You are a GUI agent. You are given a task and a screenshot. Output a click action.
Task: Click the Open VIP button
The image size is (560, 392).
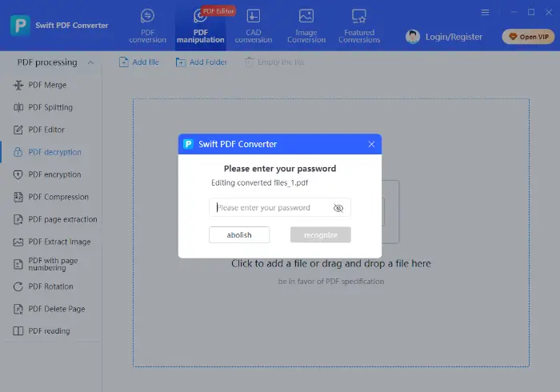tap(528, 37)
